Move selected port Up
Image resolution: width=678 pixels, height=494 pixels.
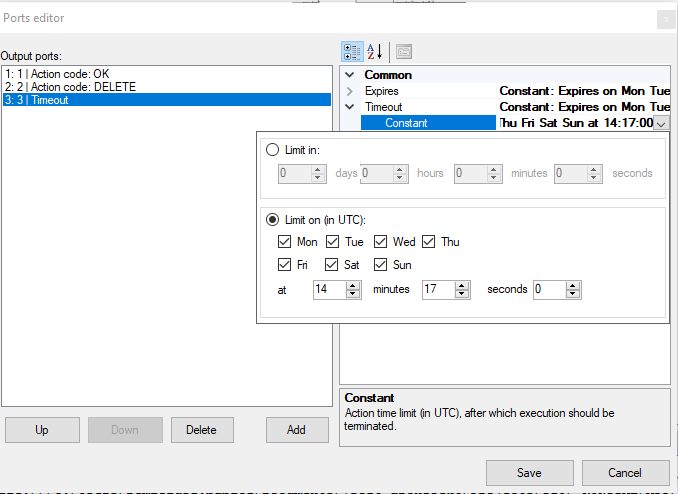(42, 430)
